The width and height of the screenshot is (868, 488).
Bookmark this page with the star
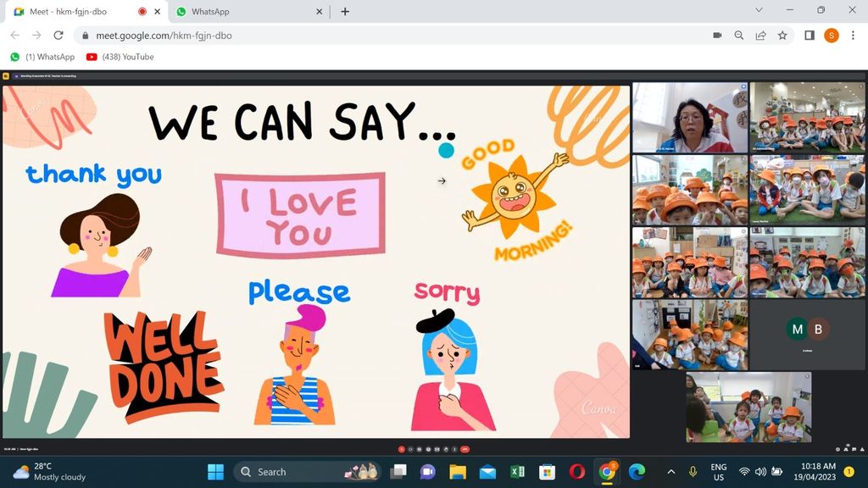(x=782, y=36)
